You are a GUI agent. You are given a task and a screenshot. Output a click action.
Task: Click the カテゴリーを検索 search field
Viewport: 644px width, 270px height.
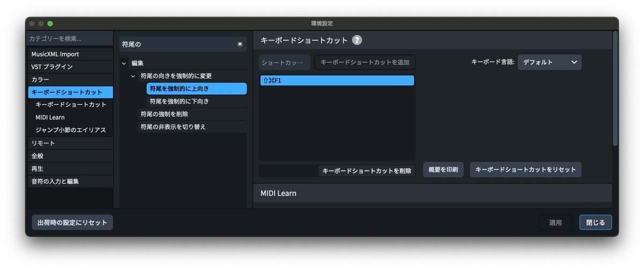[x=70, y=39]
